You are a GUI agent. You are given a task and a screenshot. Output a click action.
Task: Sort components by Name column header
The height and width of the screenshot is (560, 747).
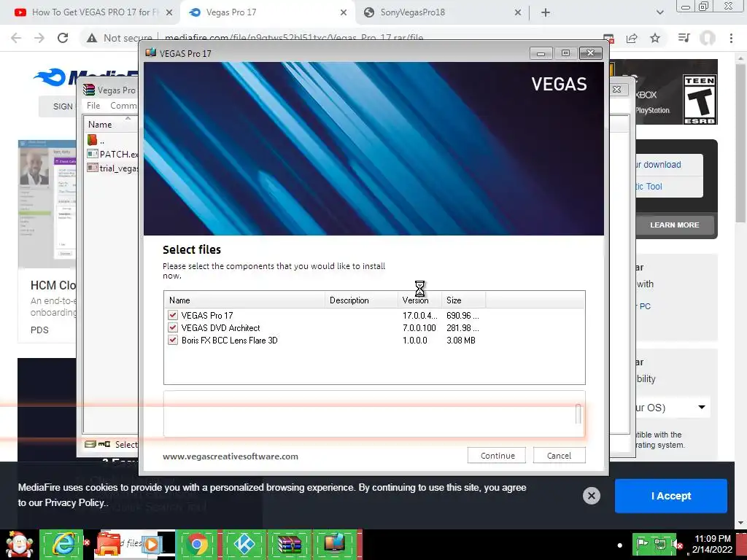click(x=244, y=300)
